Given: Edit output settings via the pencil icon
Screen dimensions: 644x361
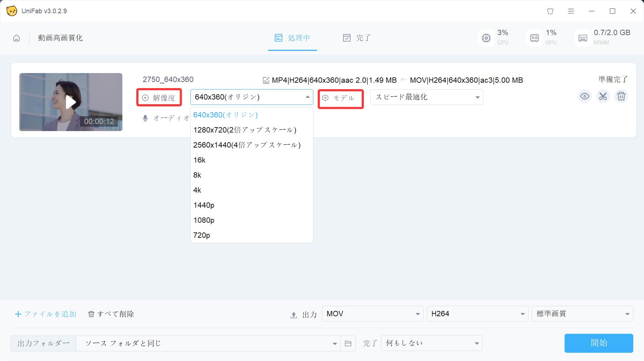Looking at the screenshot, I should click(x=266, y=80).
